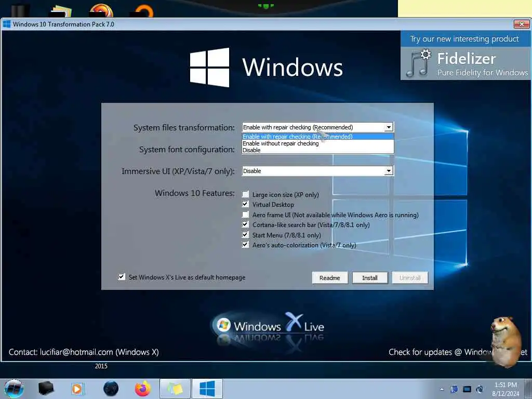Click the Fidelizer music note icon
532x399 pixels.
click(x=418, y=63)
